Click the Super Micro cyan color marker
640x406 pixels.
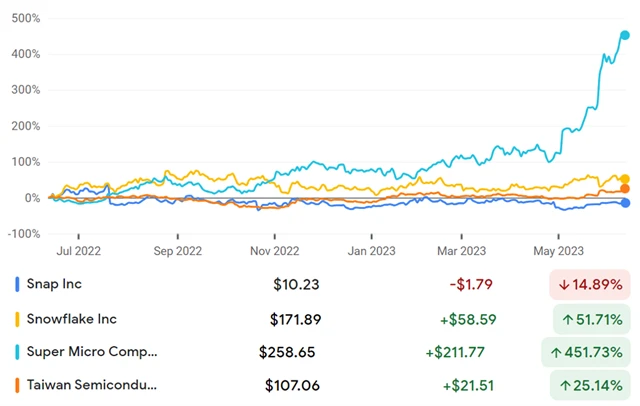point(18,352)
